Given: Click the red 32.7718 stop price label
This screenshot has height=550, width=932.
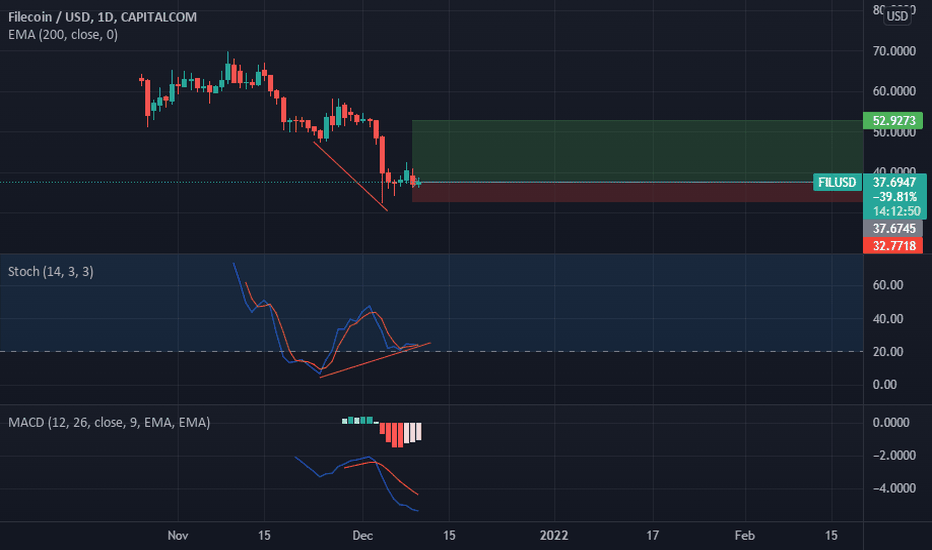Looking at the screenshot, I should tap(893, 246).
